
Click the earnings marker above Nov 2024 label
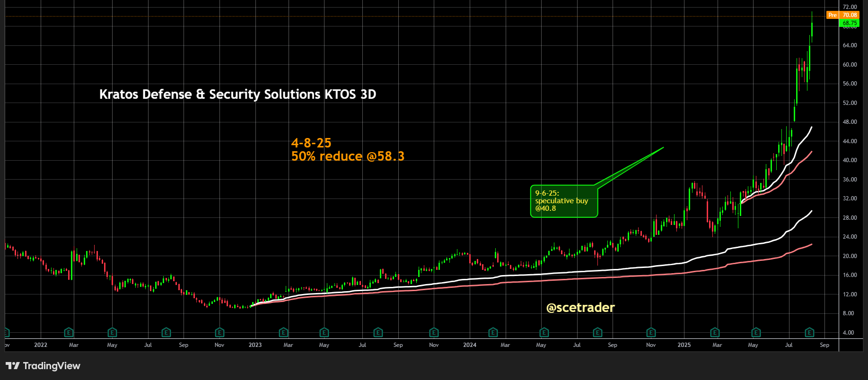pyautogui.click(x=651, y=332)
